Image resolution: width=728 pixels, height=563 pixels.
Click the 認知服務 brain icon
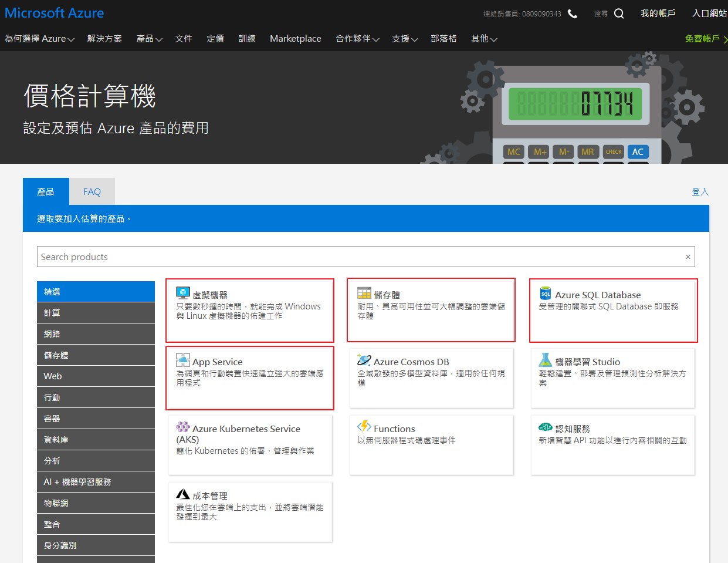(x=546, y=427)
